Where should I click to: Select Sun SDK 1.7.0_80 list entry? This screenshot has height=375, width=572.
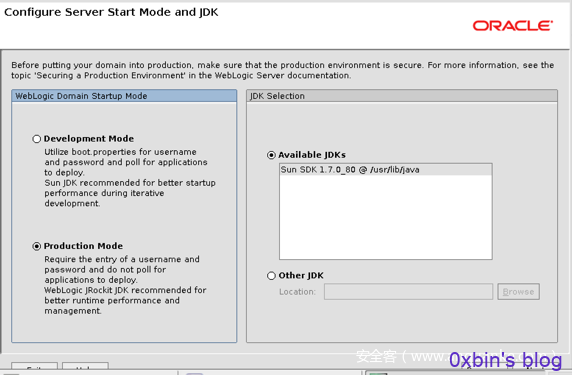(x=386, y=170)
